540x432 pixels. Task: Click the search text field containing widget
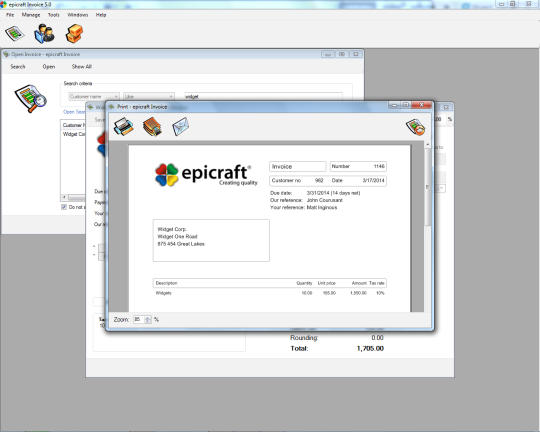coord(263,96)
